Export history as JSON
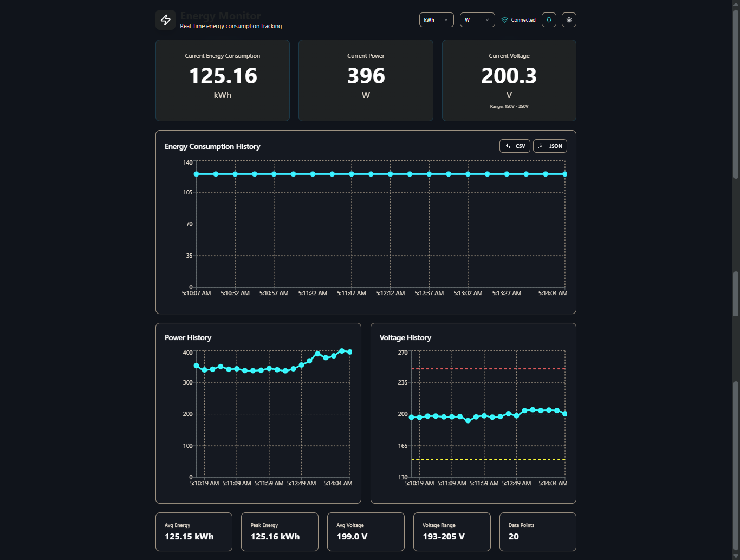740x560 pixels. pyautogui.click(x=550, y=146)
